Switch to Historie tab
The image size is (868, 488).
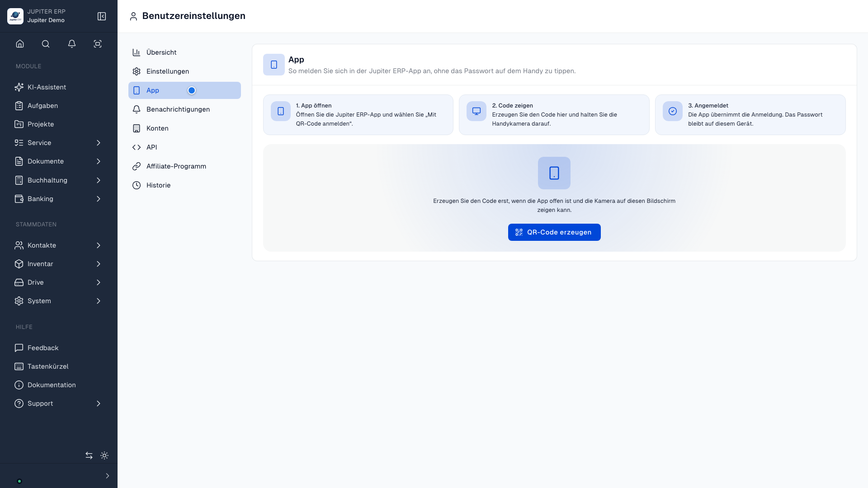(x=184, y=185)
